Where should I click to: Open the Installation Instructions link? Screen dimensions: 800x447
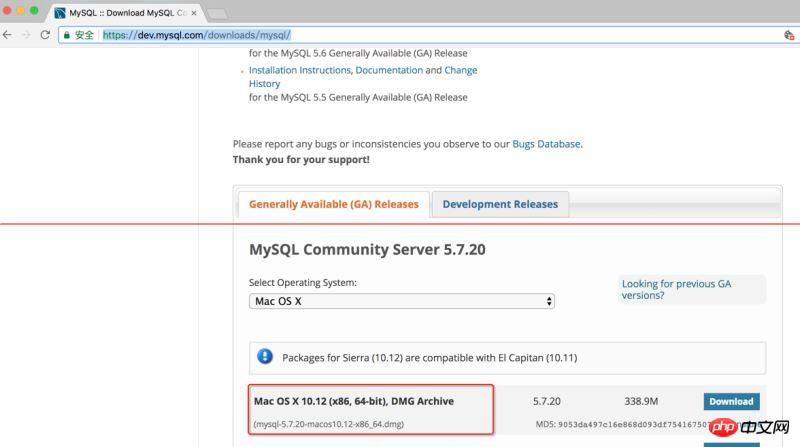point(299,70)
